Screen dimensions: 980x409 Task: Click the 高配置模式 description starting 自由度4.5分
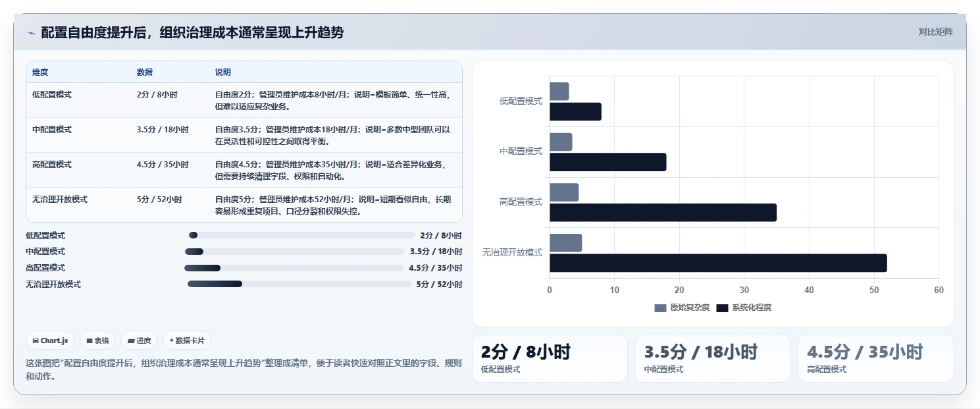[333, 170]
